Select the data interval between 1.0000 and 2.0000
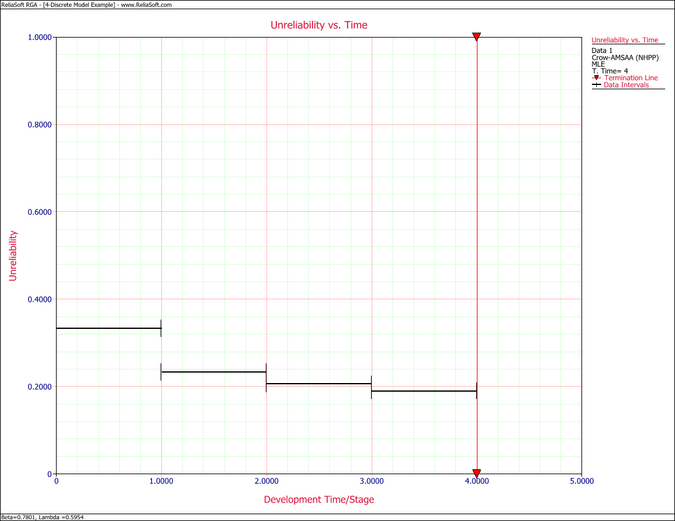 213,372
